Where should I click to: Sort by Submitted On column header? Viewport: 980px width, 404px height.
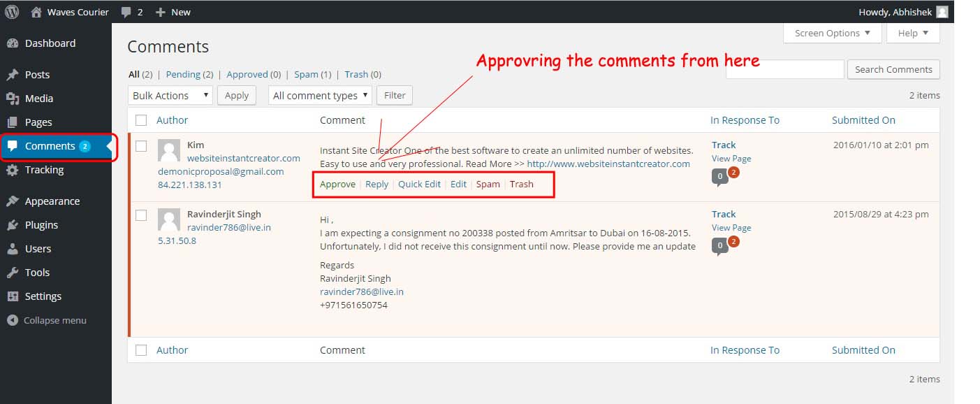863,120
